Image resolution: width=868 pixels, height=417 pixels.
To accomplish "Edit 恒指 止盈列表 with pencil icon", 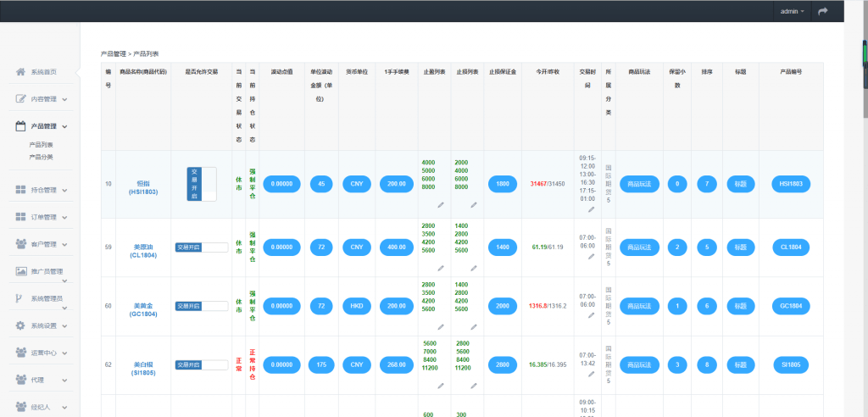I will 441,205.
